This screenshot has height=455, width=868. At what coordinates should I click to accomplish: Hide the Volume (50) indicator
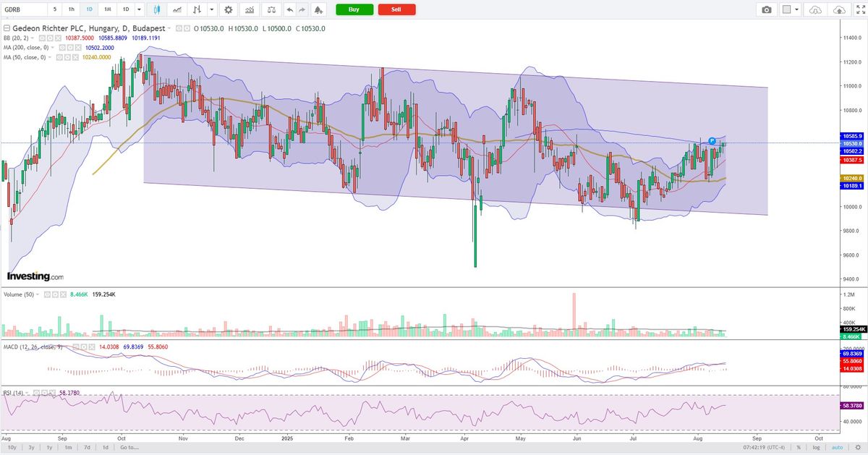[47, 294]
